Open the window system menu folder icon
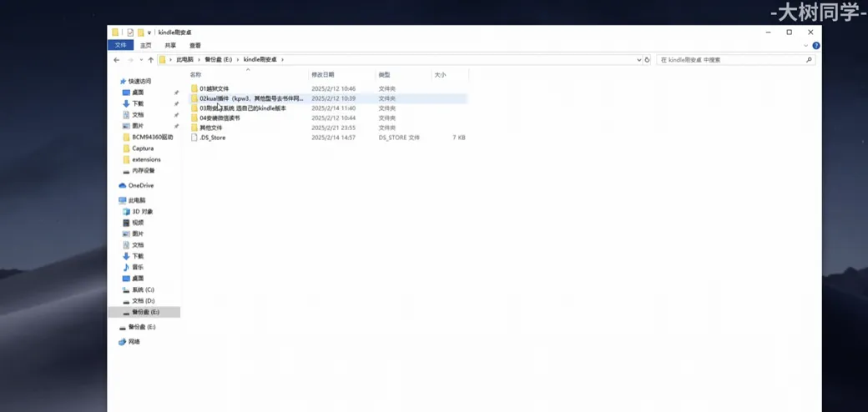Screen dimensions: 868x412 [x=115, y=33]
